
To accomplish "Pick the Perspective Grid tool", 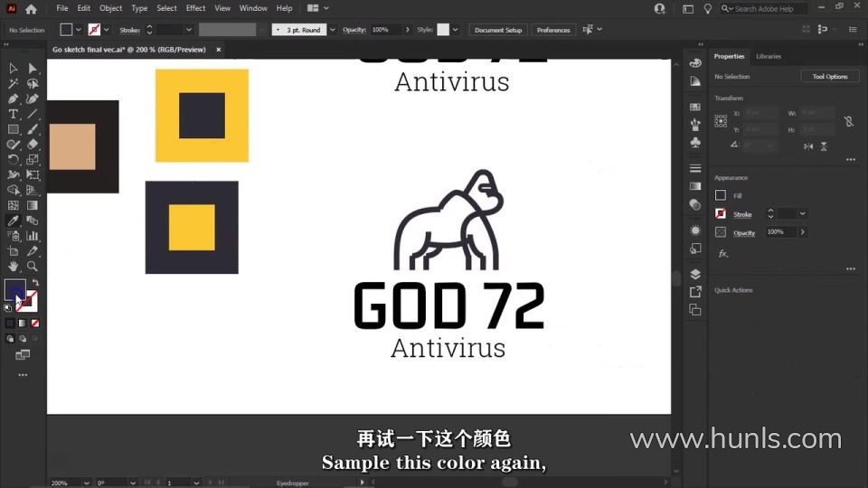I will (33, 190).
